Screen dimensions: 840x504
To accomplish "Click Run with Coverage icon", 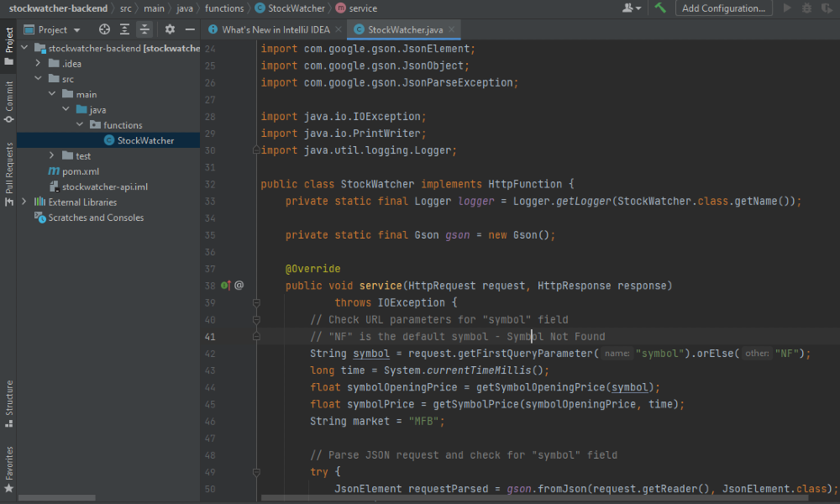I will point(826,8).
